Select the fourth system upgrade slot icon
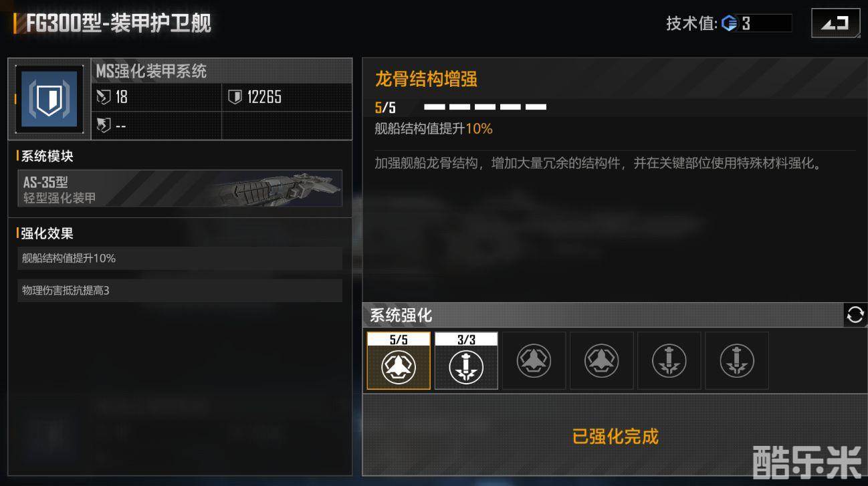 [601, 361]
